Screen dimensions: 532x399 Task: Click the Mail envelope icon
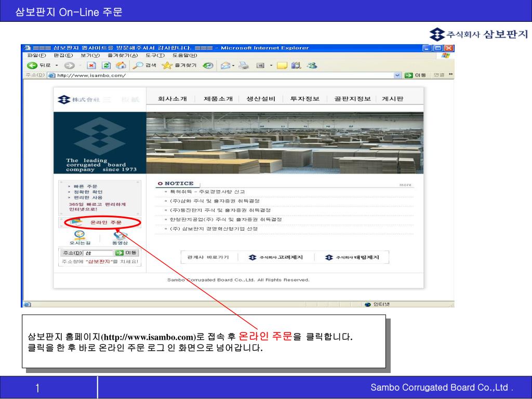click(225, 65)
